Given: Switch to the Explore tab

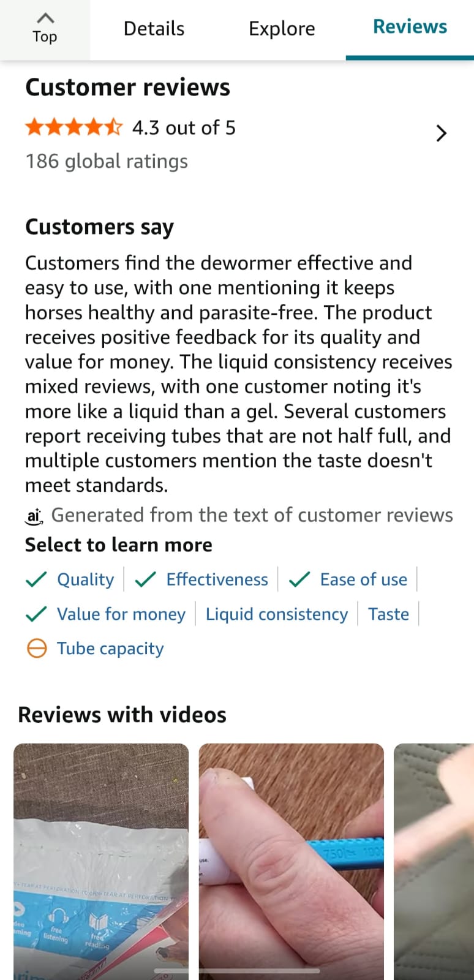Looking at the screenshot, I should point(282,29).
